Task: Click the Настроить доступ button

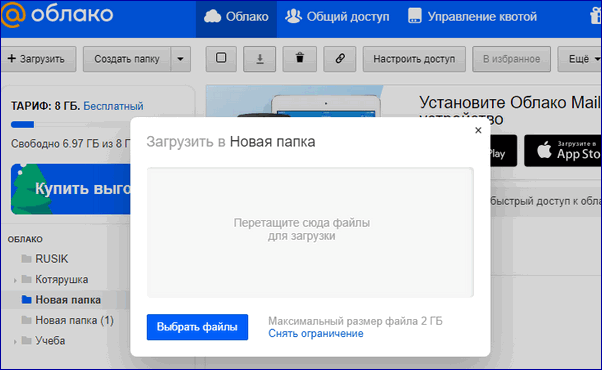Action: pyautogui.click(x=414, y=59)
